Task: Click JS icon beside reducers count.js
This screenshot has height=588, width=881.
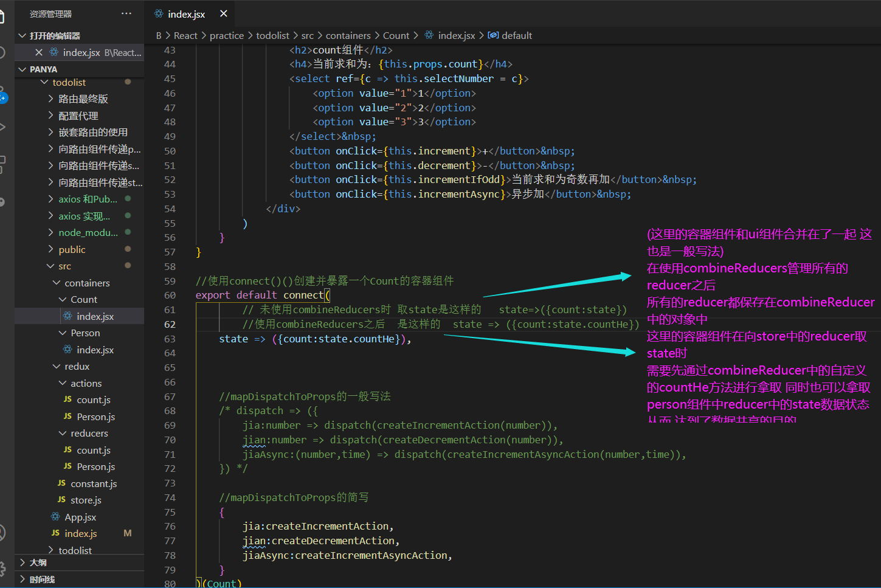Action: 67,450
